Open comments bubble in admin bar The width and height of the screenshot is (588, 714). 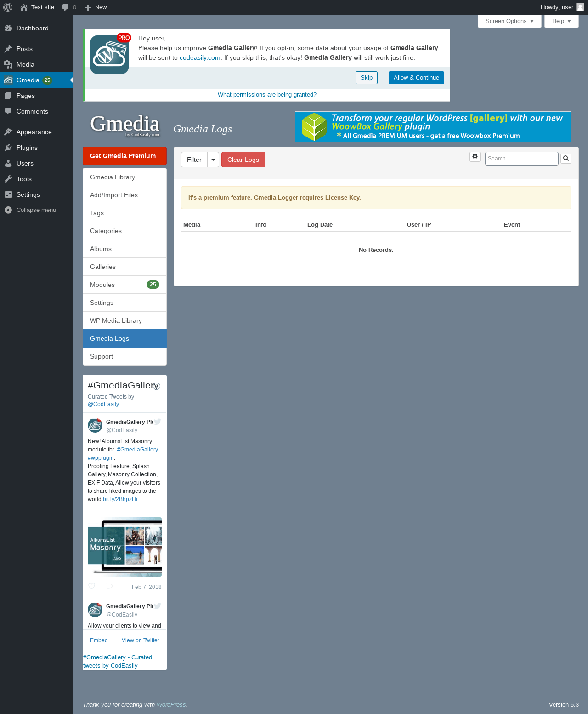point(65,7)
